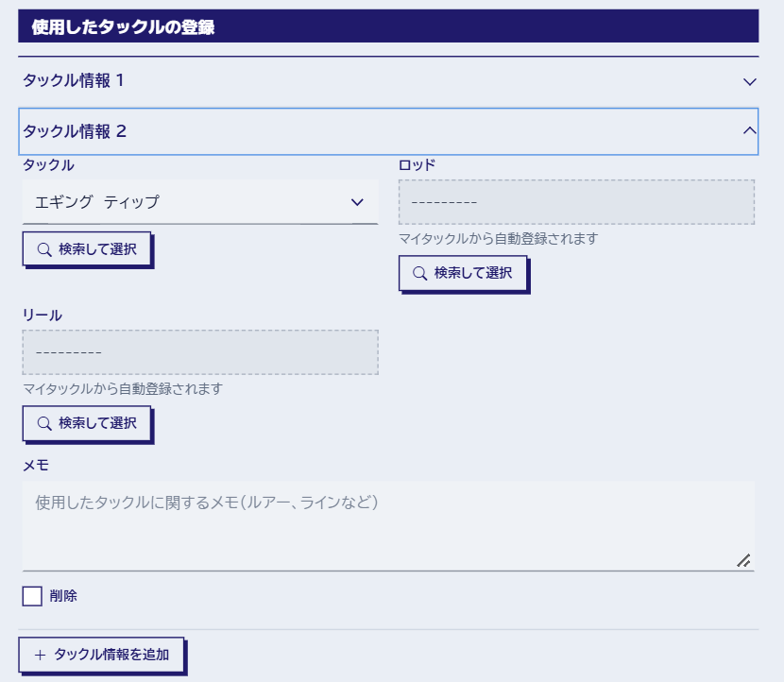Click 検索して選択 button under ロッド
Viewport: 784px width, 682px height.
(463, 273)
